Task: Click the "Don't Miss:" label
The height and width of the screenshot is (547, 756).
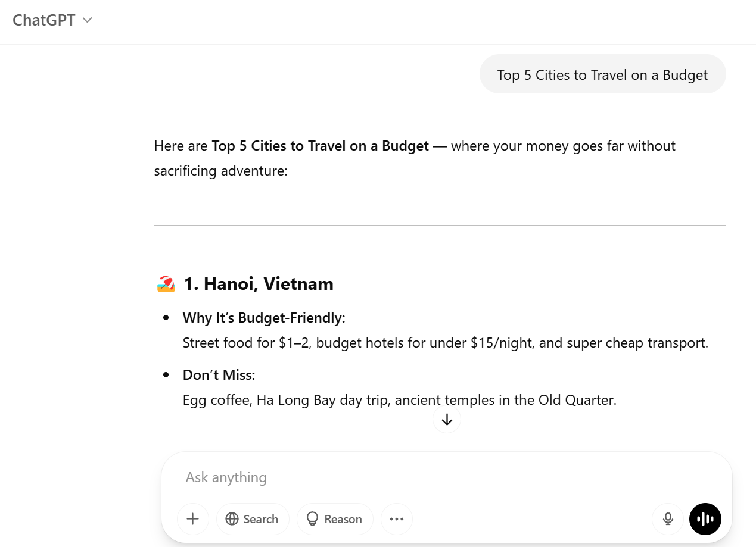Action: tap(219, 375)
